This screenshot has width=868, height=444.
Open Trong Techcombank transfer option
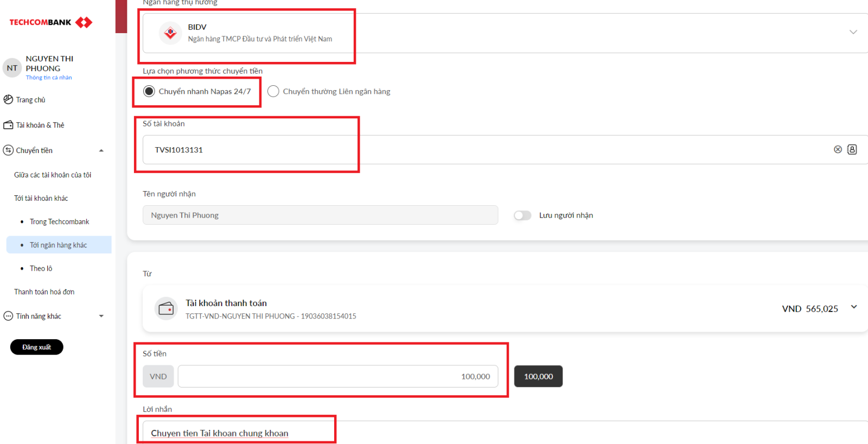point(59,222)
